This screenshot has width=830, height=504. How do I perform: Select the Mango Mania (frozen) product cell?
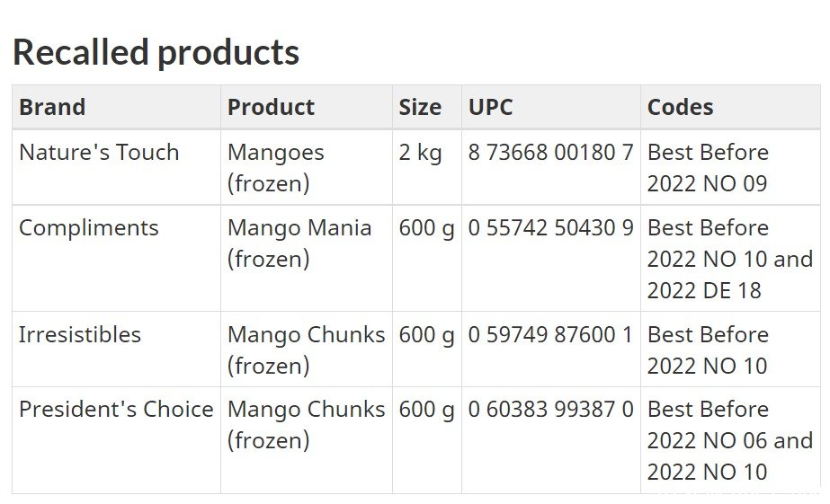point(306,258)
